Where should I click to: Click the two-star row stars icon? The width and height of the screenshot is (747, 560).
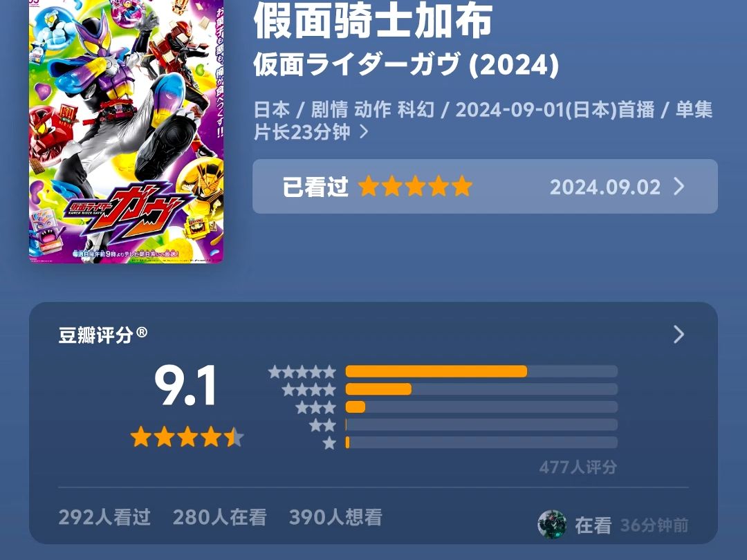point(322,425)
